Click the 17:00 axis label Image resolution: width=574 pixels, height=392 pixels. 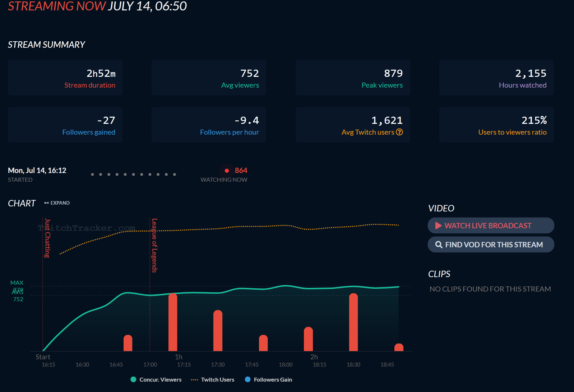click(x=150, y=364)
